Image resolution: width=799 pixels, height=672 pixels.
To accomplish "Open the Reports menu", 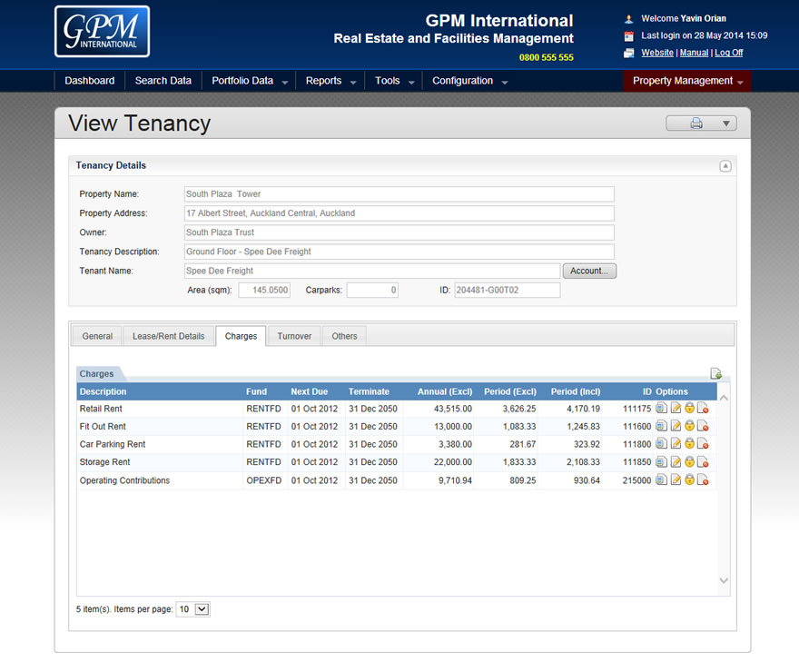I will 330,81.
